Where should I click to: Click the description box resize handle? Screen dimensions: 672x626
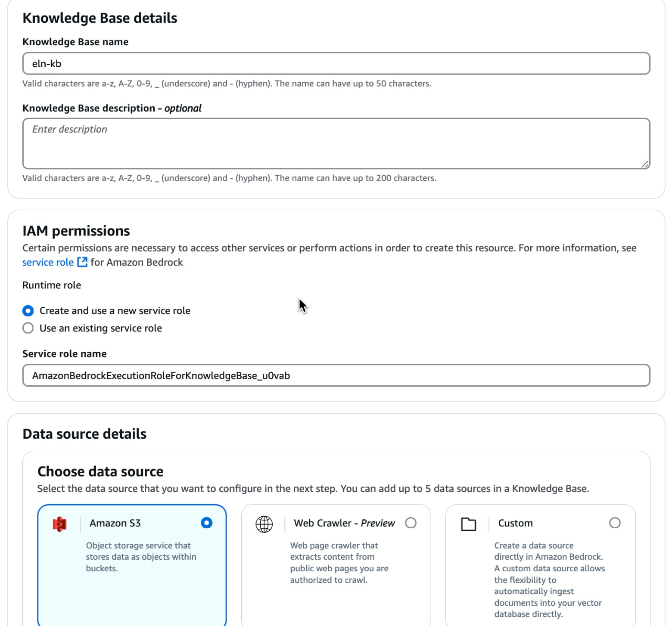tap(644, 164)
